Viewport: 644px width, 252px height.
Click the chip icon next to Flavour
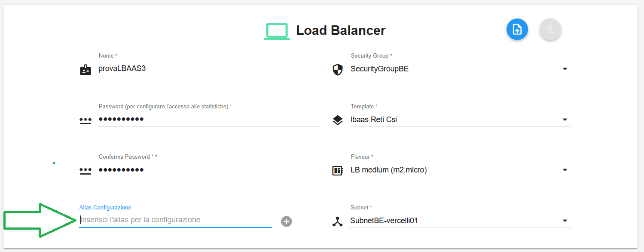coord(338,171)
